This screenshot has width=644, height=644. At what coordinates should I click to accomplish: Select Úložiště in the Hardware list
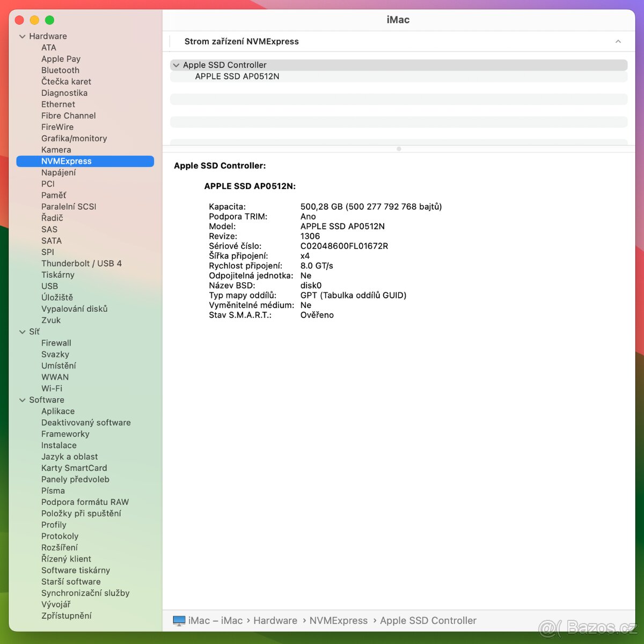[58, 297]
